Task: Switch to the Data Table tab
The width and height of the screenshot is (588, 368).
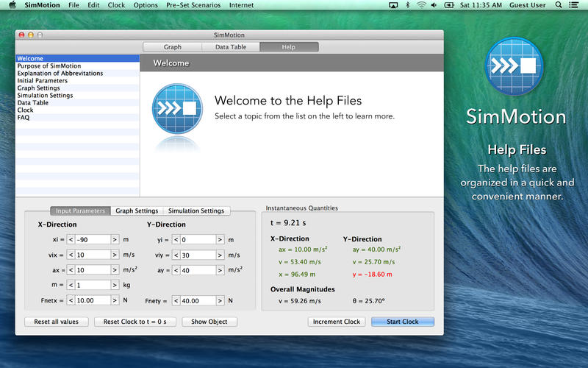Action: pyautogui.click(x=231, y=47)
